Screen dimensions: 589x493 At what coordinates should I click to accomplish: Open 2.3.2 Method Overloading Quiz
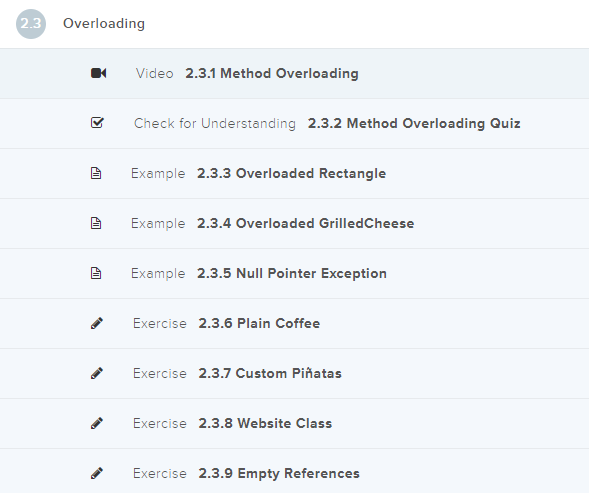tap(294, 123)
